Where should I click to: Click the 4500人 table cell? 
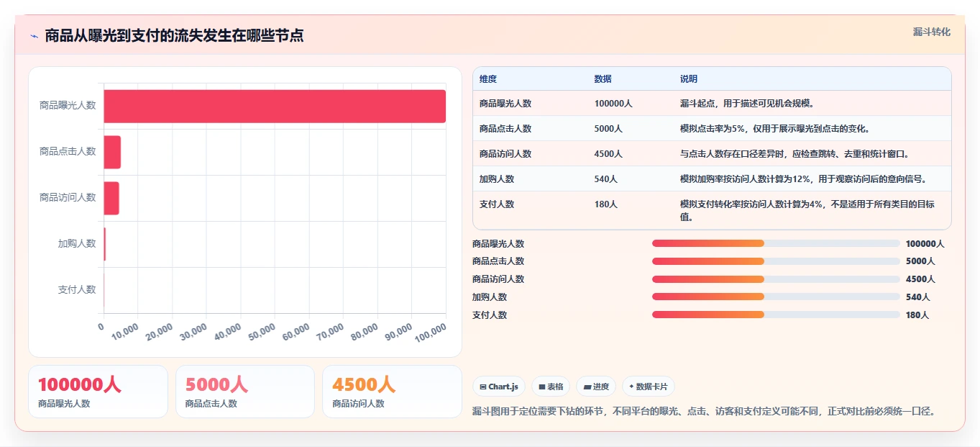(609, 154)
